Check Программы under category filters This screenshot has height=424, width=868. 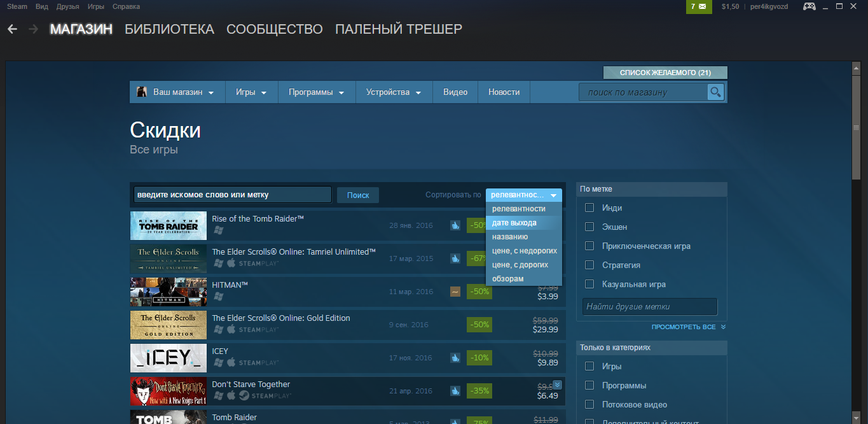click(589, 385)
